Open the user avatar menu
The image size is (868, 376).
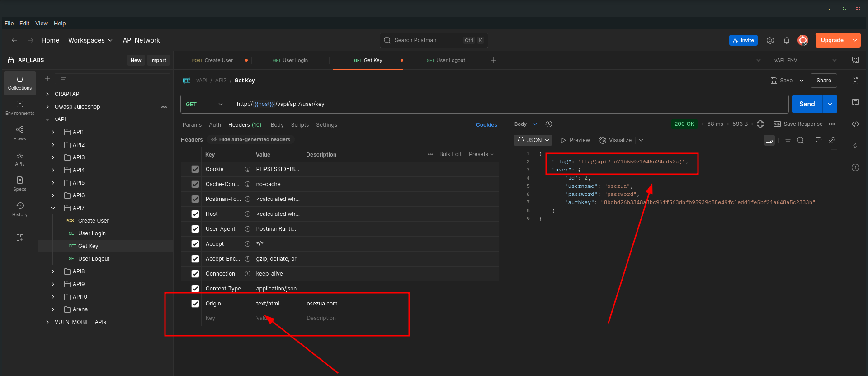point(803,40)
